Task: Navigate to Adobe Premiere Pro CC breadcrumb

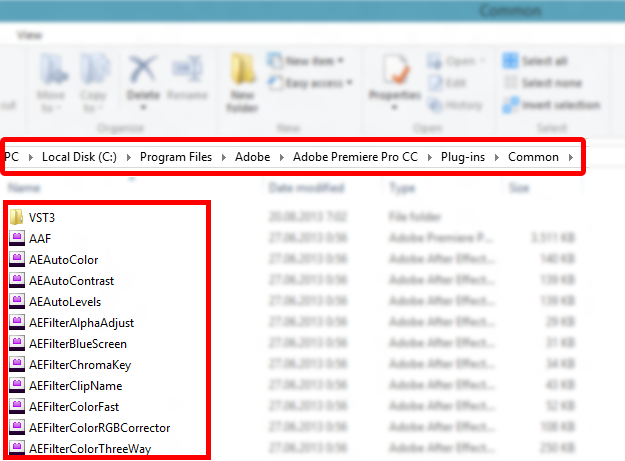Action: [x=355, y=157]
